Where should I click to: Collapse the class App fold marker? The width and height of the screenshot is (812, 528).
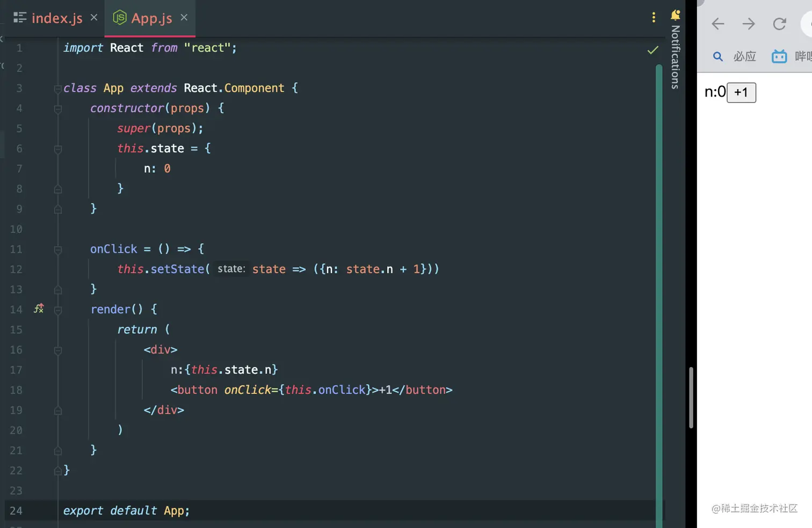coord(58,89)
